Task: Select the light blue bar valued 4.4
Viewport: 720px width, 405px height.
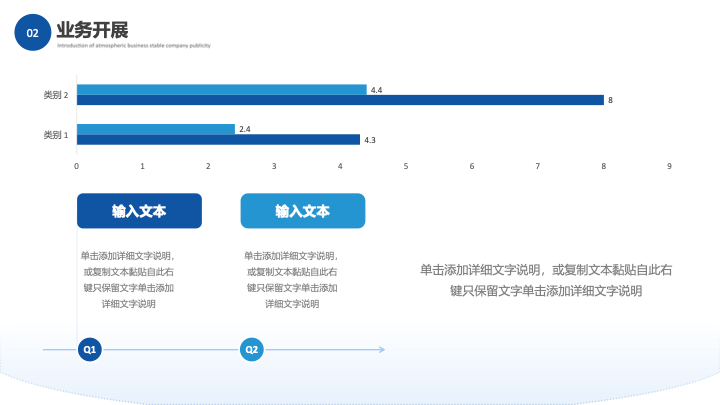Action: point(221,90)
